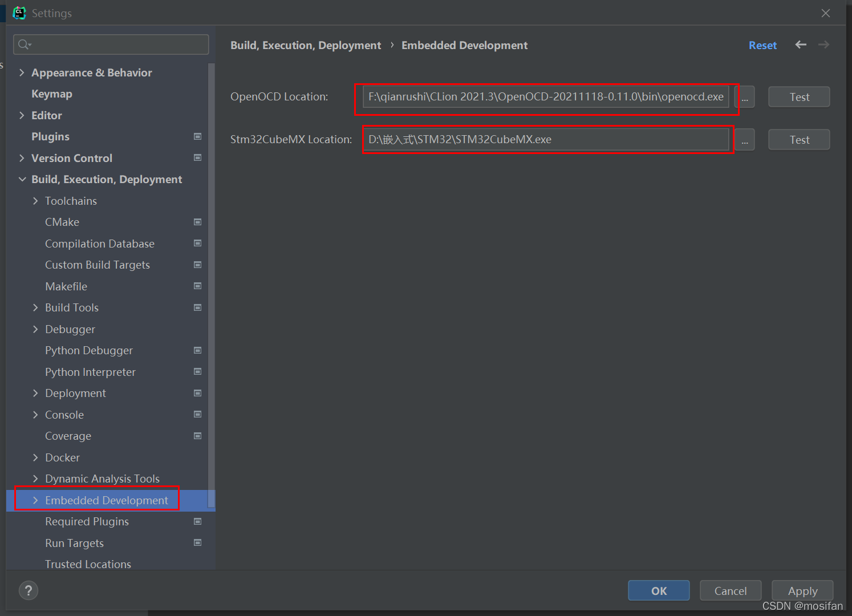Click project-level icon beside Coverage
The height and width of the screenshot is (616, 852).
click(x=198, y=436)
